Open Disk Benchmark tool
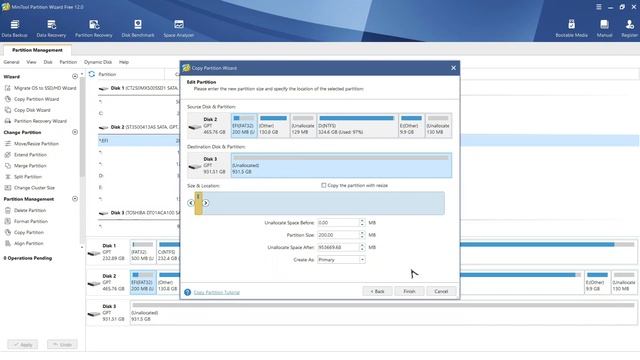Viewport: 640px width, 360px height. pyautogui.click(x=138, y=29)
